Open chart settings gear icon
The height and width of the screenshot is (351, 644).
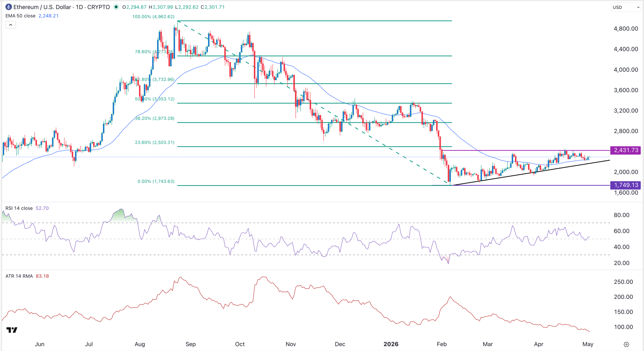coord(626,344)
